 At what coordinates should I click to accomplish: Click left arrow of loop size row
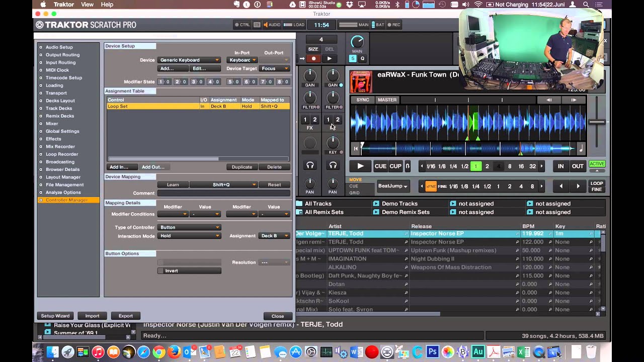422,166
